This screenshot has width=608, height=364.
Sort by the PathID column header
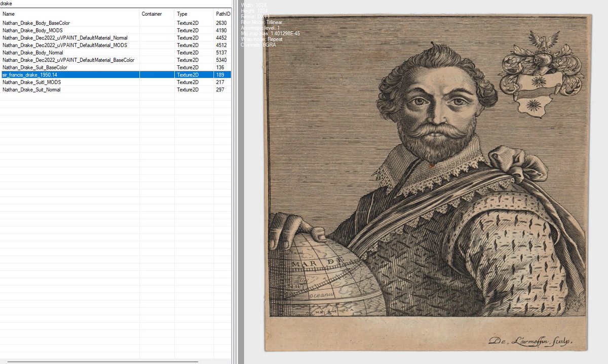pyautogui.click(x=222, y=14)
